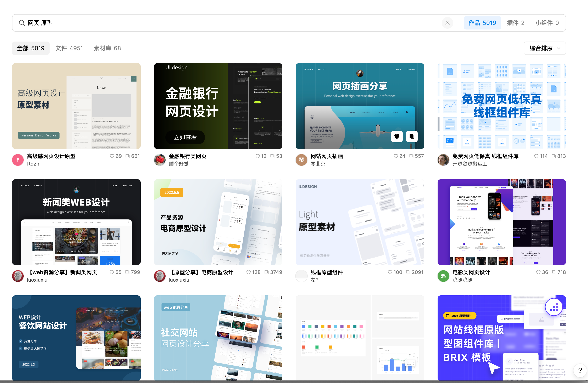Click the copy icon showing 53

(x=272, y=156)
